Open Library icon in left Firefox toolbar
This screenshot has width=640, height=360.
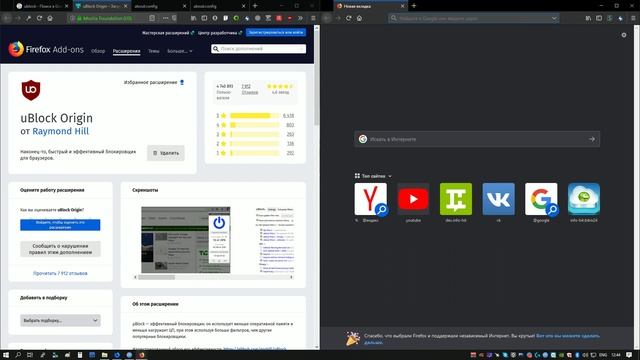pyautogui.click(x=193, y=18)
